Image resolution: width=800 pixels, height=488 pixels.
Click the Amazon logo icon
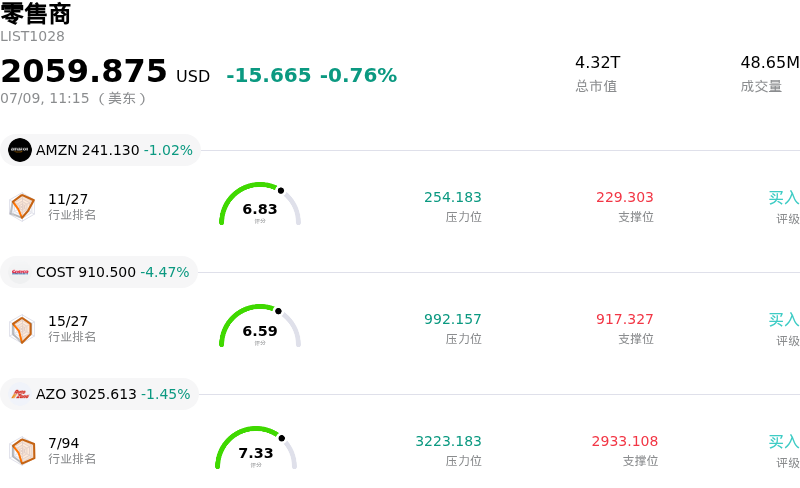tap(20, 150)
